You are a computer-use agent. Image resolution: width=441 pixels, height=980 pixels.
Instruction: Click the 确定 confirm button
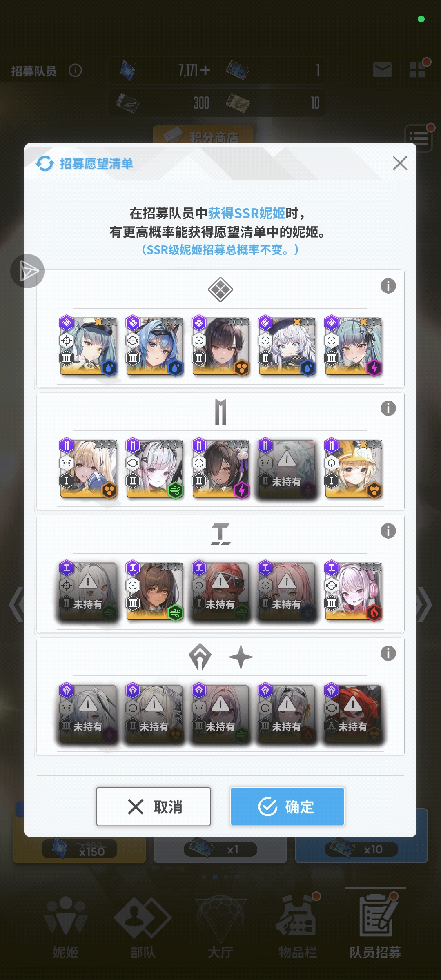coord(287,807)
